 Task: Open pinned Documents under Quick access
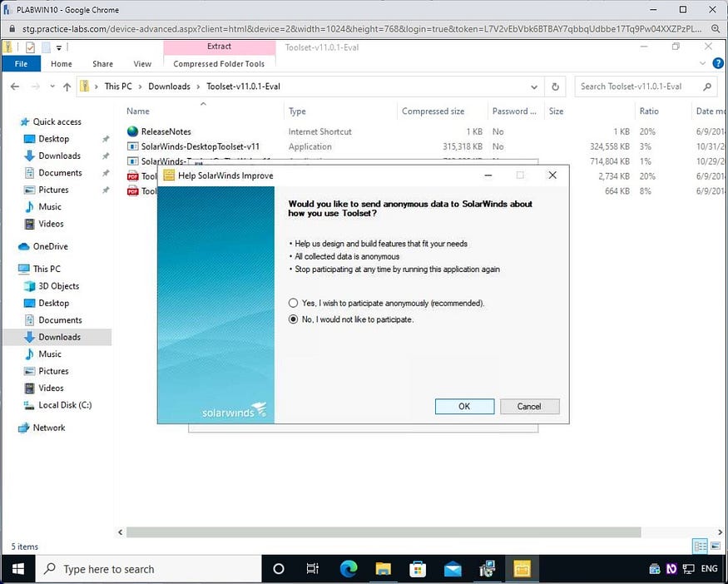pyautogui.click(x=60, y=173)
